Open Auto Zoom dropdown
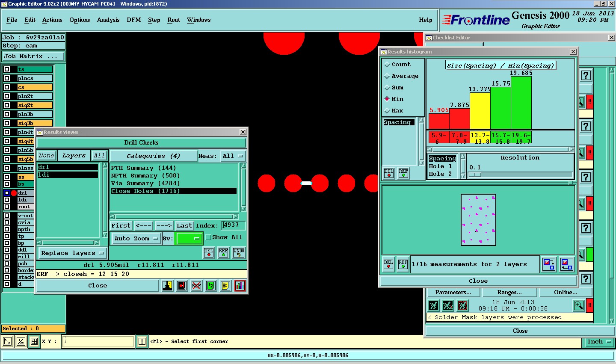 136,239
